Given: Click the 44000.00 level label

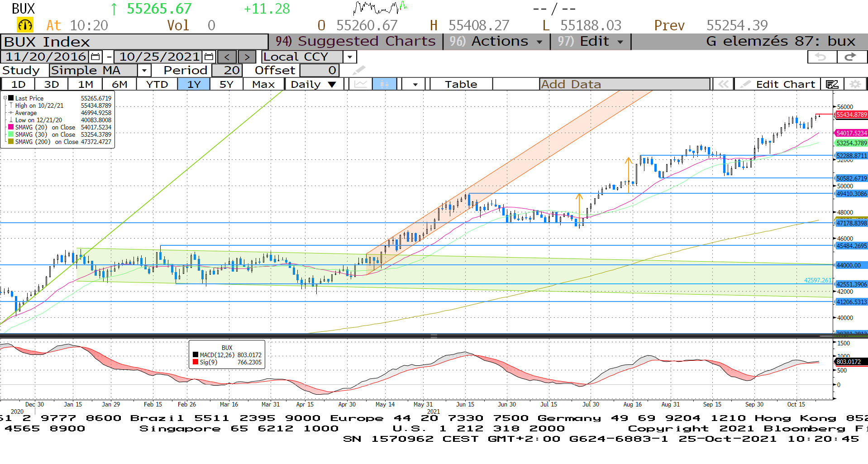Looking at the screenshot, I should point(851,265).
